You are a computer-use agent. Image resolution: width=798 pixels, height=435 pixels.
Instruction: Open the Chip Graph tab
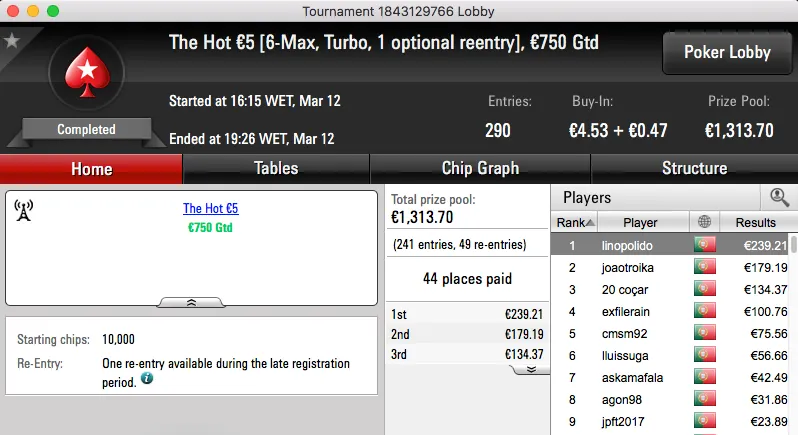pos(480,168)
